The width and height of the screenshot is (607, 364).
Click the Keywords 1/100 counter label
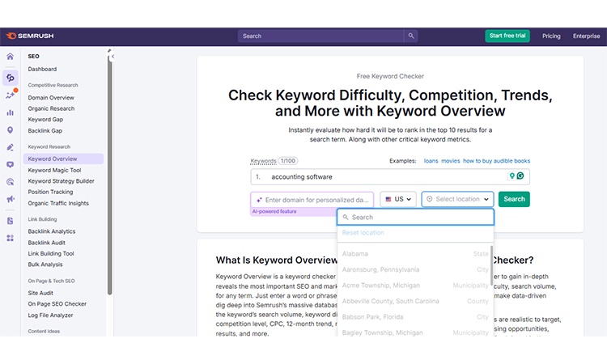coord(274,161)
